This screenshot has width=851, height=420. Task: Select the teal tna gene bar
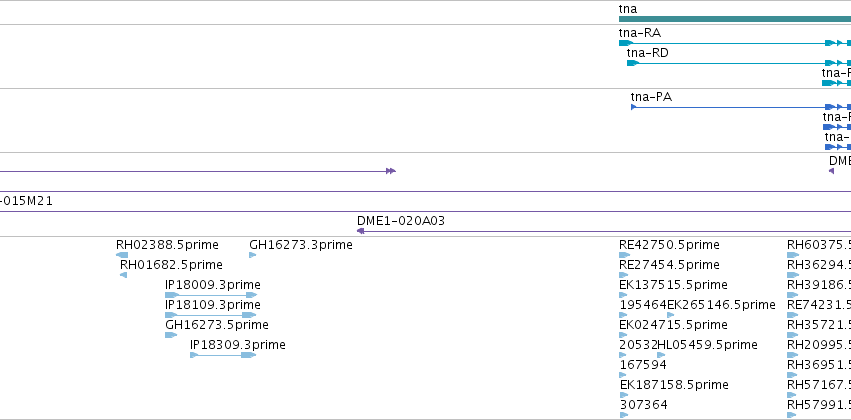[x=735, y=19]
